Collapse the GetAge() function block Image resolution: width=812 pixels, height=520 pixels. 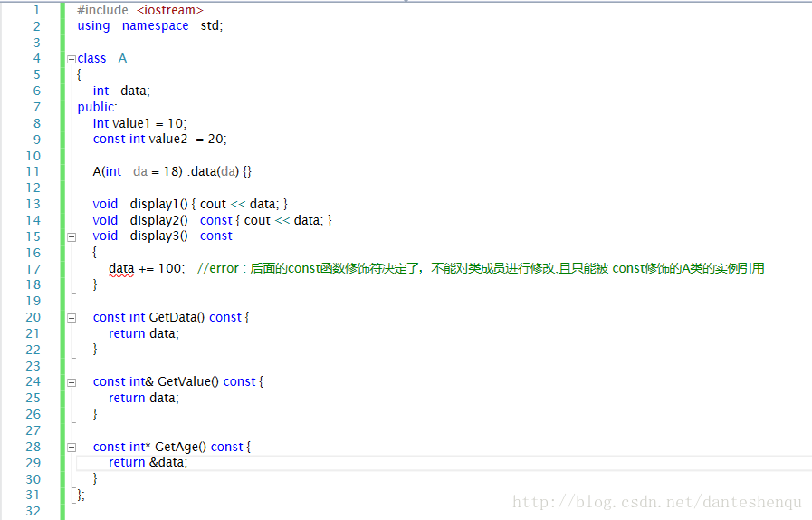(x=72, y=447)
